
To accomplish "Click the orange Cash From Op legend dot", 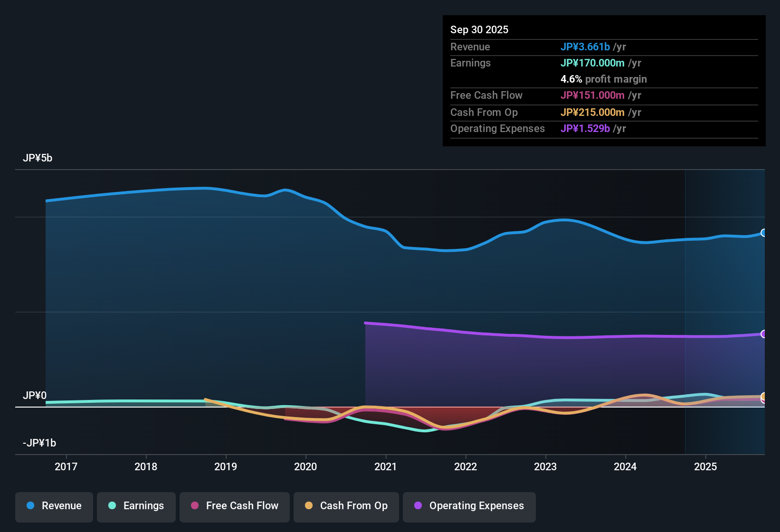I will [x=309, y=505].
